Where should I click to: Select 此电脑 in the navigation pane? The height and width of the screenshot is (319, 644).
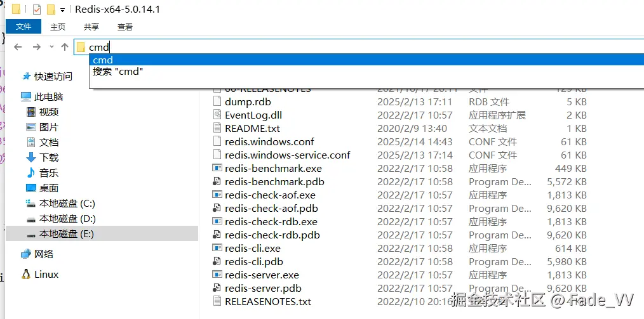[48, 97]
